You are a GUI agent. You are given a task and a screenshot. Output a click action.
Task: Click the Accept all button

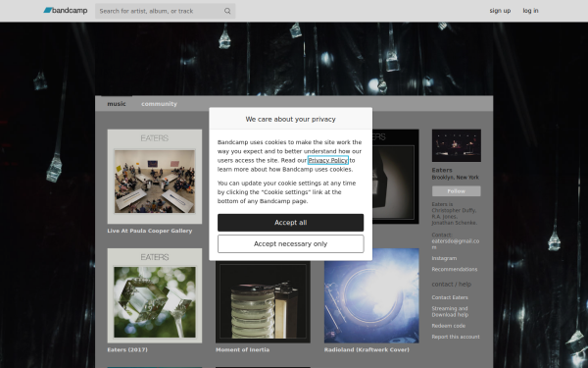(x=291, y=223)
